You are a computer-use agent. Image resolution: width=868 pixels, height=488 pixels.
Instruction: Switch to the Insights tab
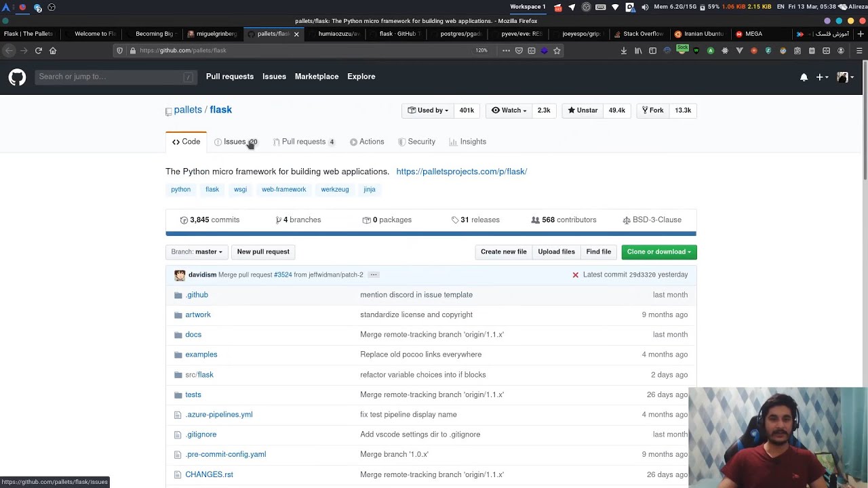(x=468, y=142)
